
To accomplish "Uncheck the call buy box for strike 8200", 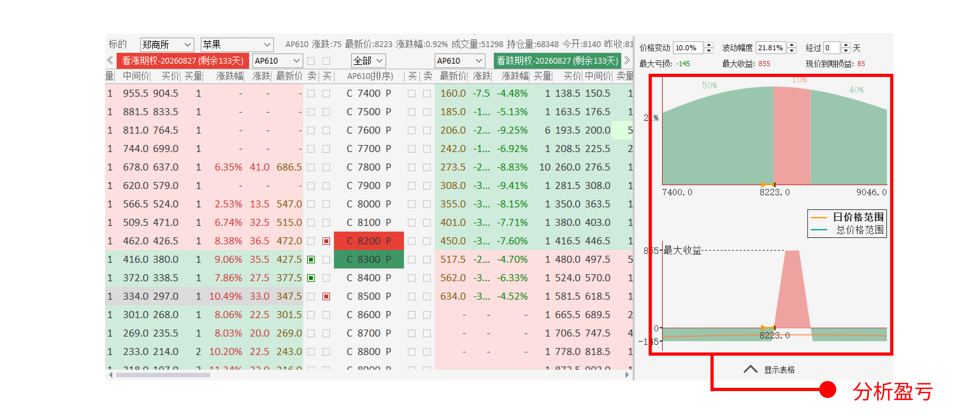I will [326, 241].
